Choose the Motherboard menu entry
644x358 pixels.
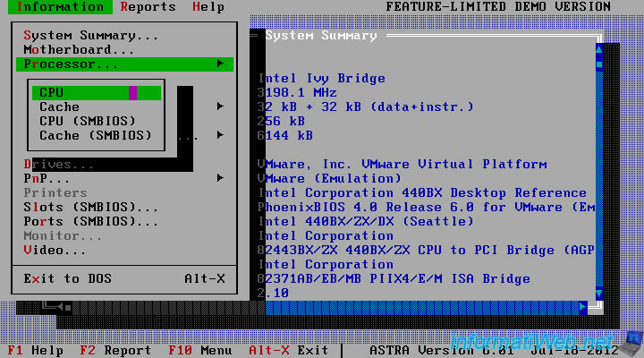(x=79, y=50)
